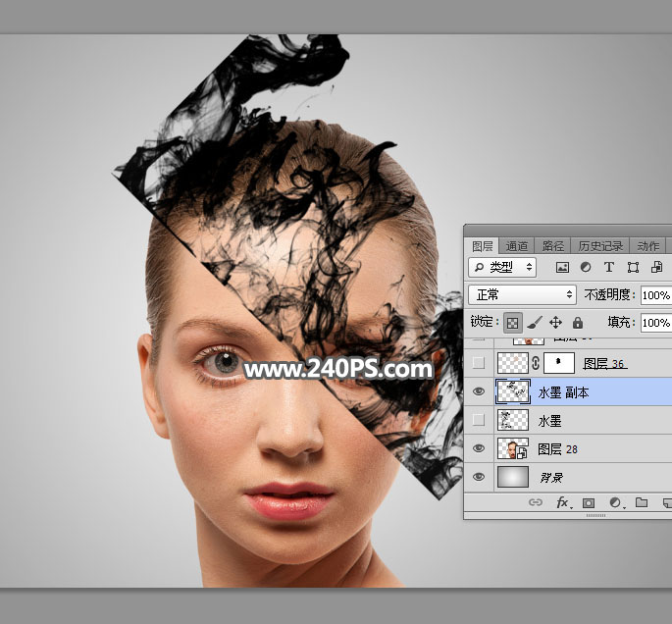Create a new group folder icon

point(642,502)
